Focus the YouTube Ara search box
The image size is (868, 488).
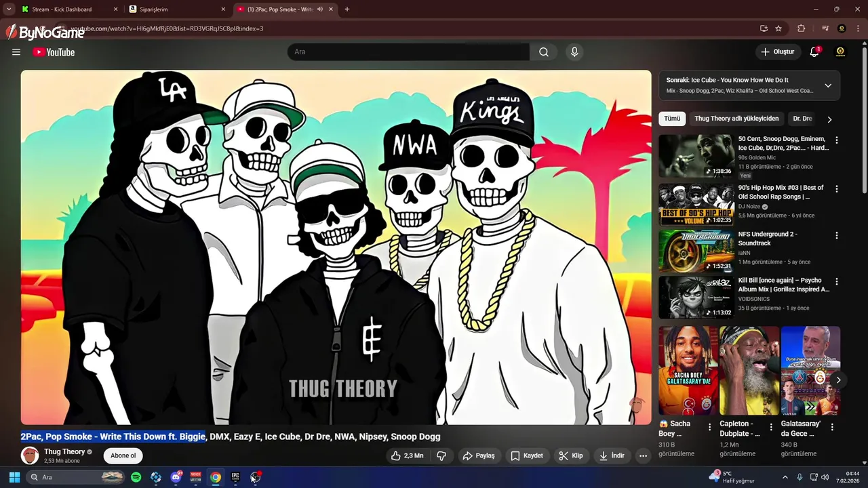pyautogui.click(x=408, y=52)
